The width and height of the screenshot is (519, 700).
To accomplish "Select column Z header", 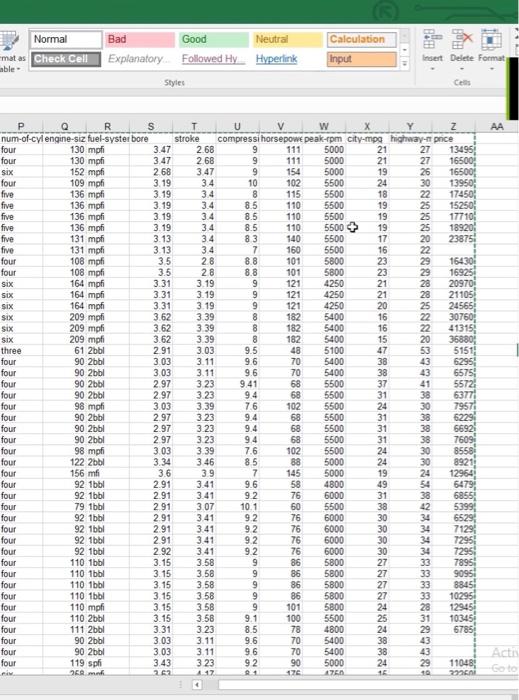I will (453, 127).
